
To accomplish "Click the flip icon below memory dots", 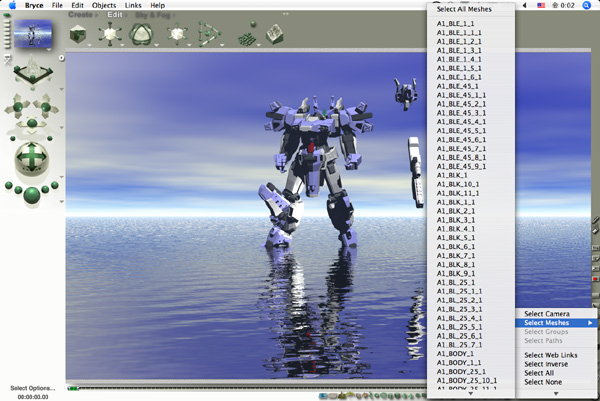I will click(x=8, y=59).
